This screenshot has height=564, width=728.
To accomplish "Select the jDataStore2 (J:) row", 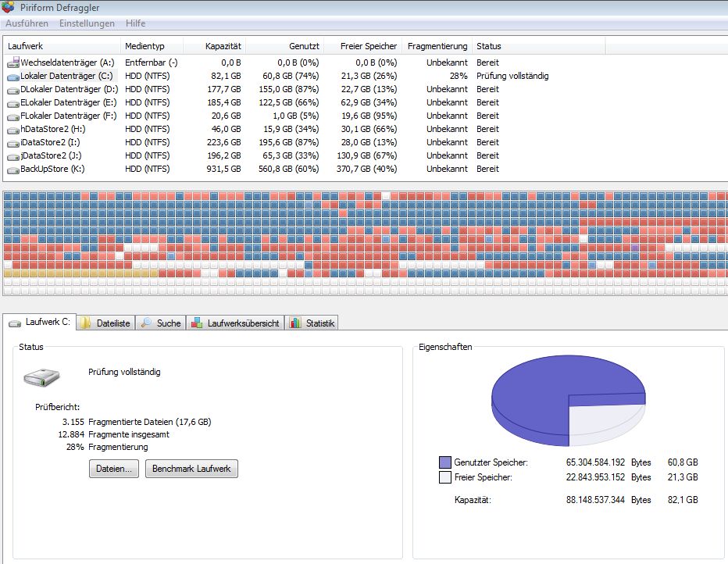I will click(x=304, y=155).
